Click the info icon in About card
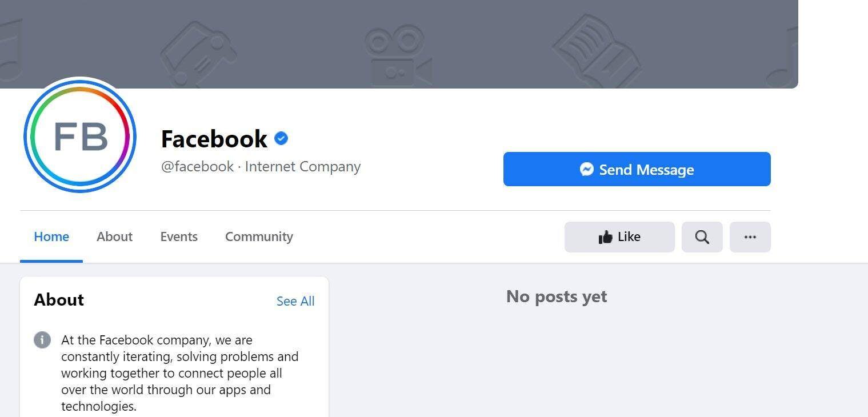Viewport: 868px width, 417px height. click(x=42, y=340)
